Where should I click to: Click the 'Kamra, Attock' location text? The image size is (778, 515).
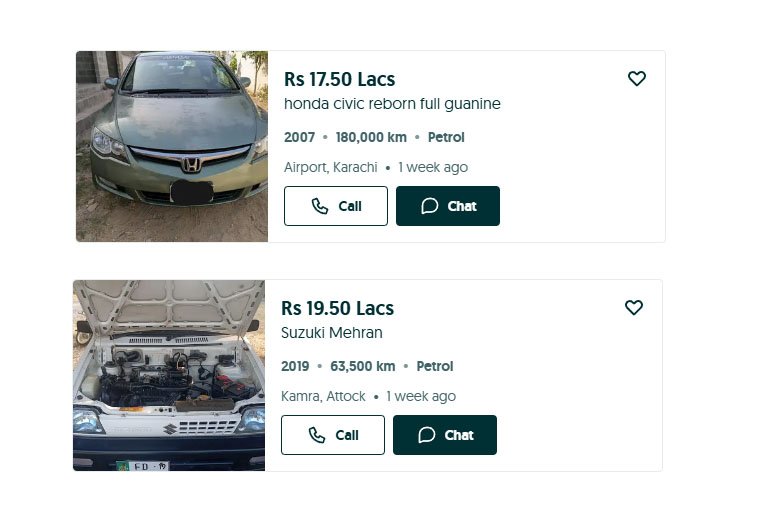pos(323,396)
